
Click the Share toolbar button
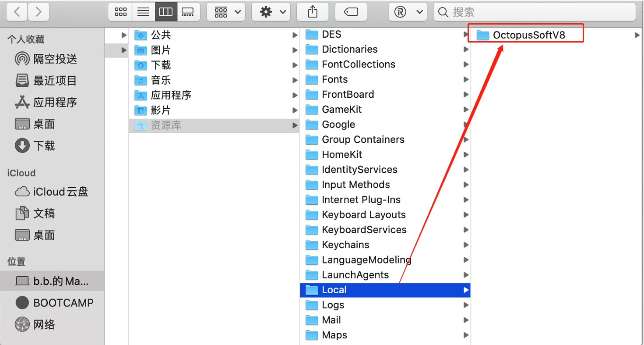[x=313, y=12]
